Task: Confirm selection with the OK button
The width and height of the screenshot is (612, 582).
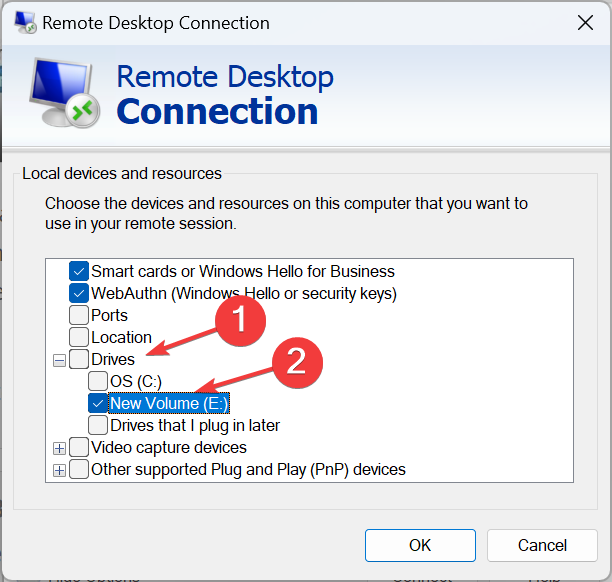Action: click(x=420, y=545)
